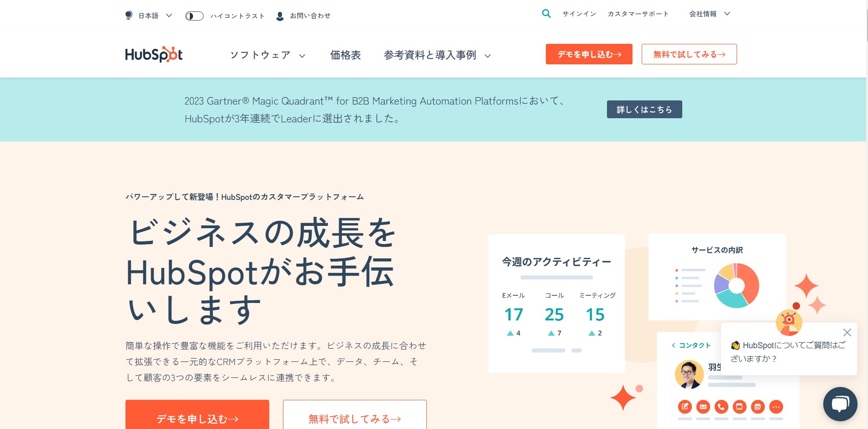Click the サービスの内訳 donut chart

tap(736, 285)
